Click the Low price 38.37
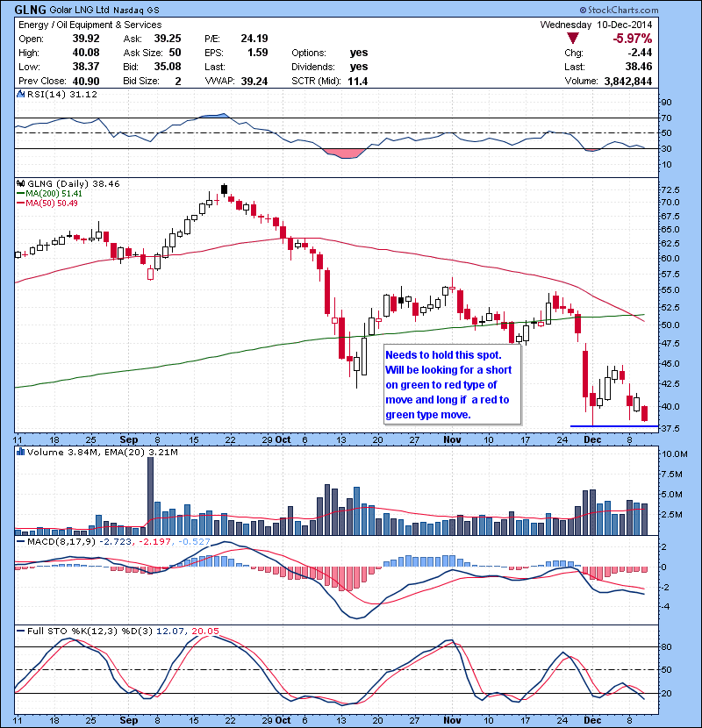The image size is (702, 728). [x=86, y=67]
